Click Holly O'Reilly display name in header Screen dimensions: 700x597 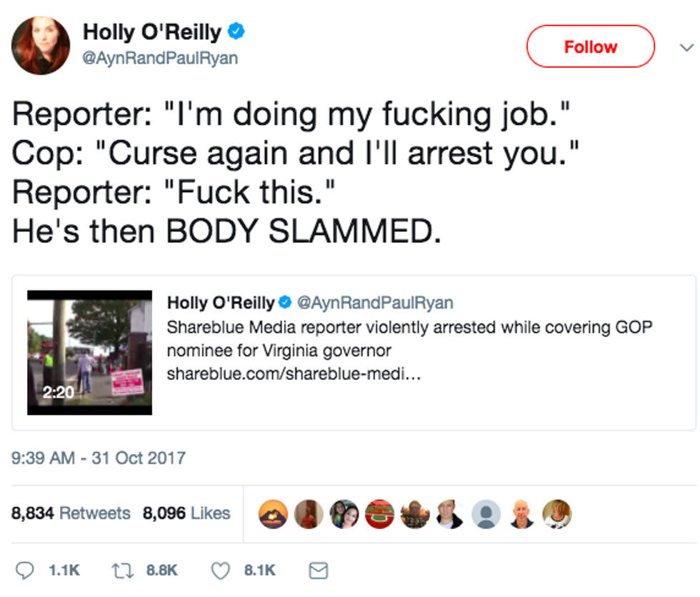coord(152,32)
